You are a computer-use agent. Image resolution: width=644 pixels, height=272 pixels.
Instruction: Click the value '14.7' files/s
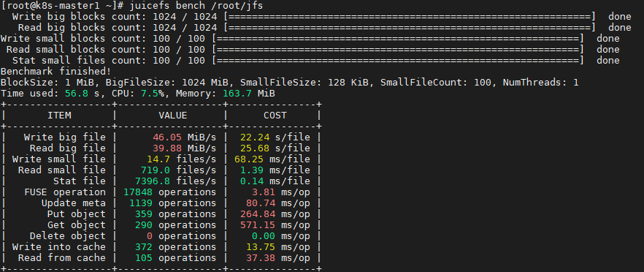(158, 159)
